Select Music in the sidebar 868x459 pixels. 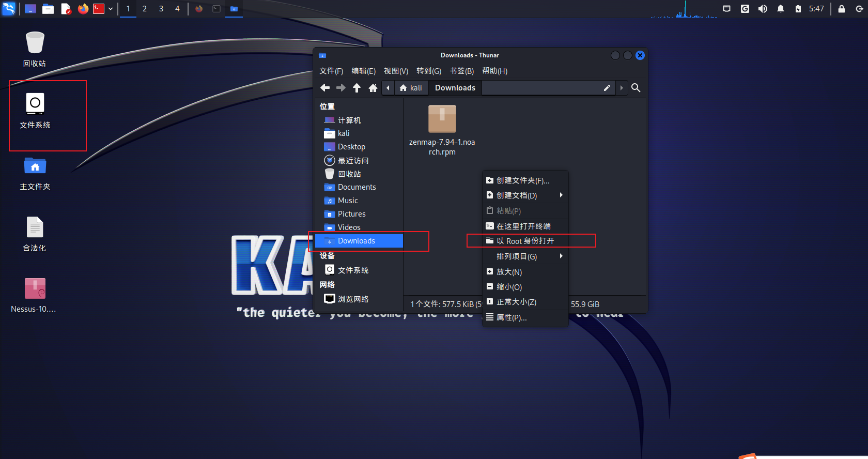pos(359,201)
